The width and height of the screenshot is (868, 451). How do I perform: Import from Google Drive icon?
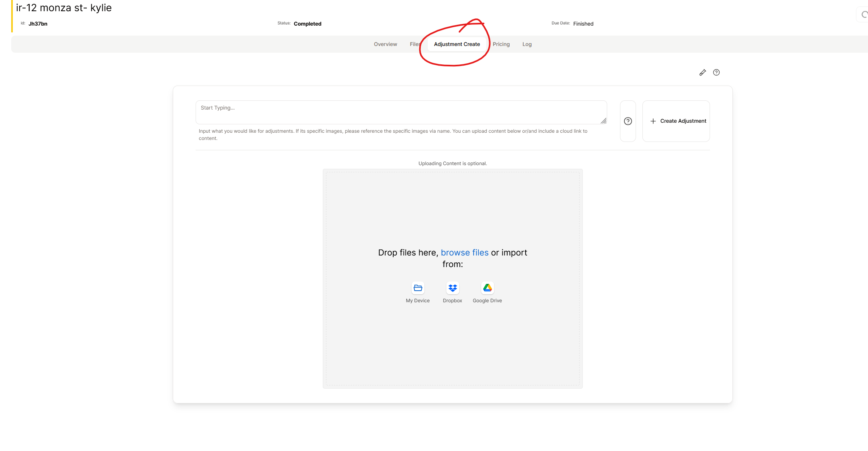click(x=487, y=288)
